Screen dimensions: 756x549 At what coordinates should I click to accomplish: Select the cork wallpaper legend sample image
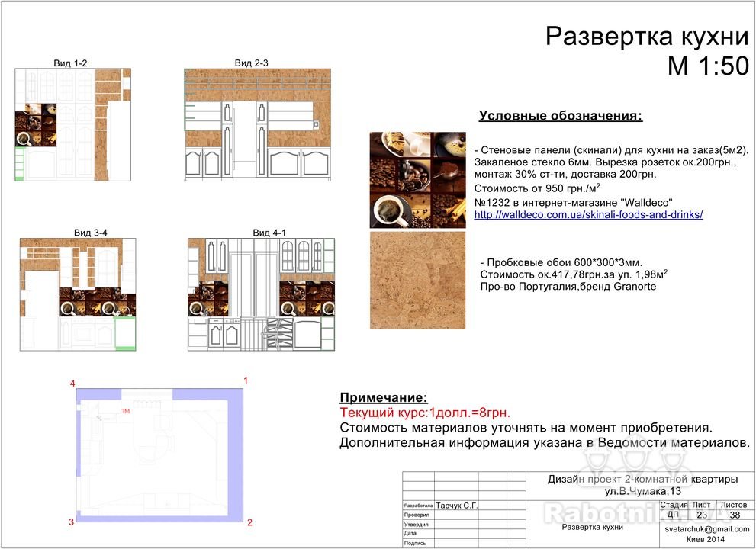[417, 280]
